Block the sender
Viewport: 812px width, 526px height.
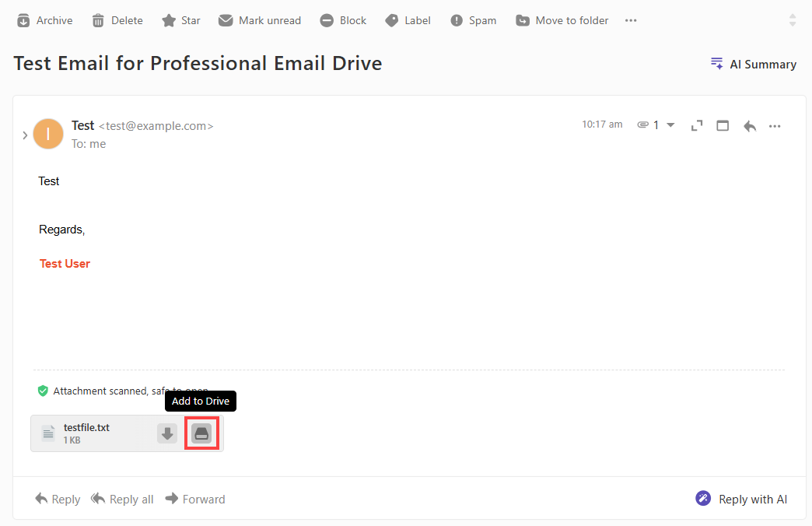pos(343,21)
